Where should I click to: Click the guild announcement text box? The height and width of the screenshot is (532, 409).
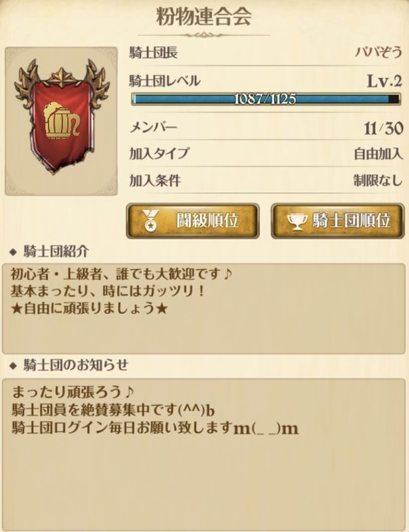click(x=204, y=452)
